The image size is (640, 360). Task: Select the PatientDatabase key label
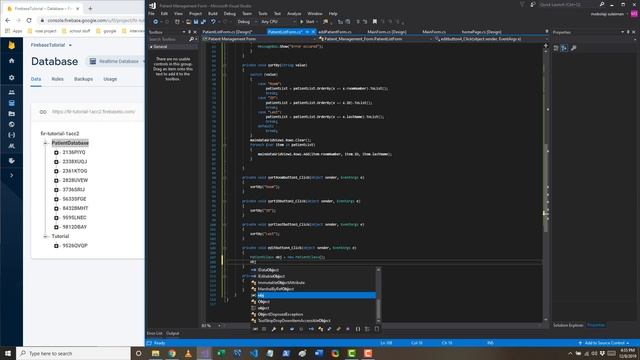coord(70,143)
